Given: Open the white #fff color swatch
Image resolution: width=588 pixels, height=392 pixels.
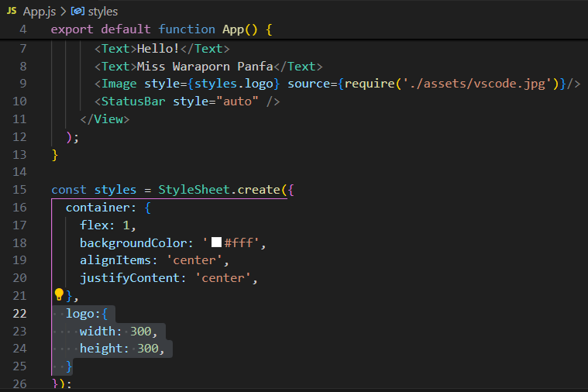Looking at the screenshot, I should point(216,243).
